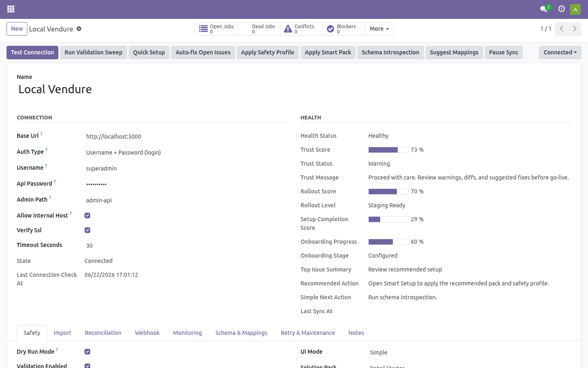Click the Base Url input field
Screen dimensions: 588x368
(x=186, y=137)
